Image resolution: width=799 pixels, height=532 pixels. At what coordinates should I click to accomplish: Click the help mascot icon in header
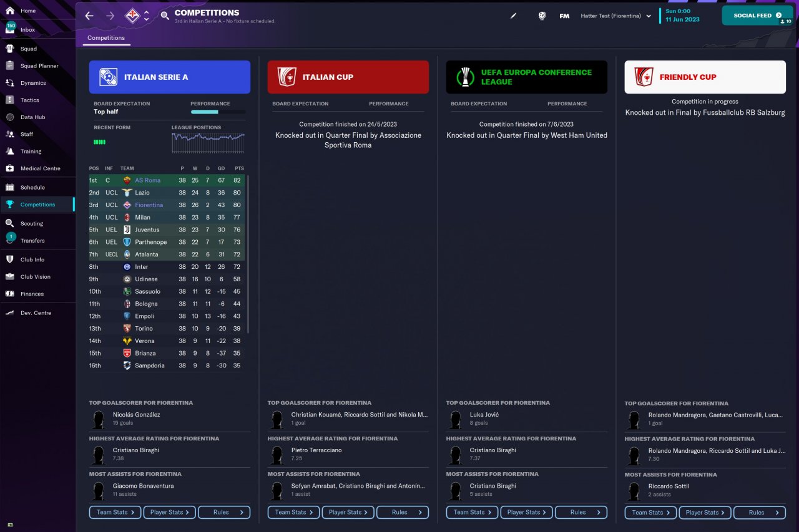pos(542,16)
